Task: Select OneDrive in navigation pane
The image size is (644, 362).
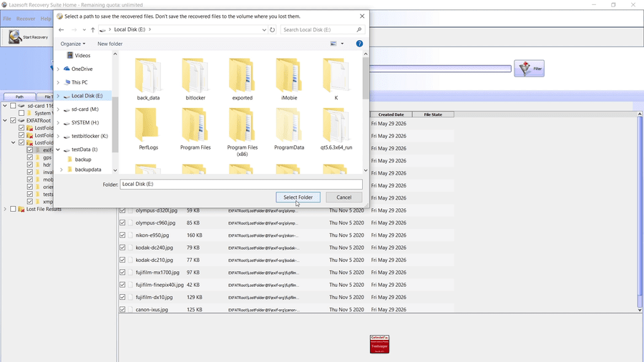Action: pos(82,69)
